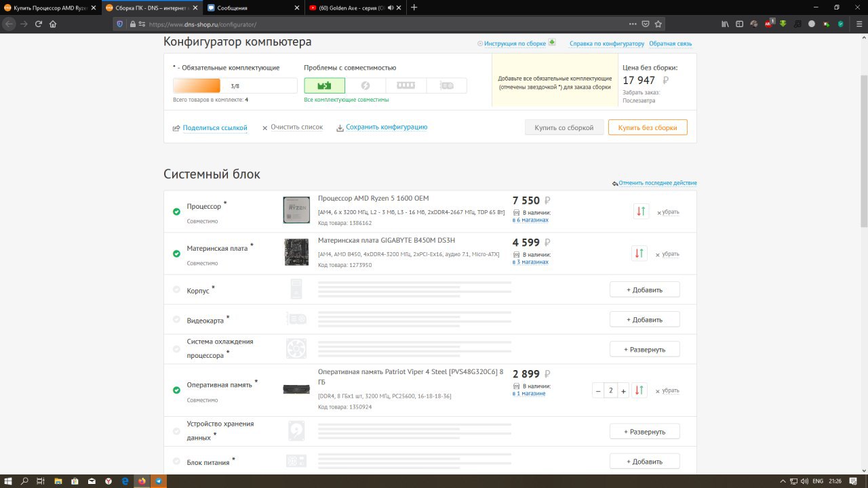Open Windows taskbar search
Viewport: 868px width, 488px height.
point(24,481)
